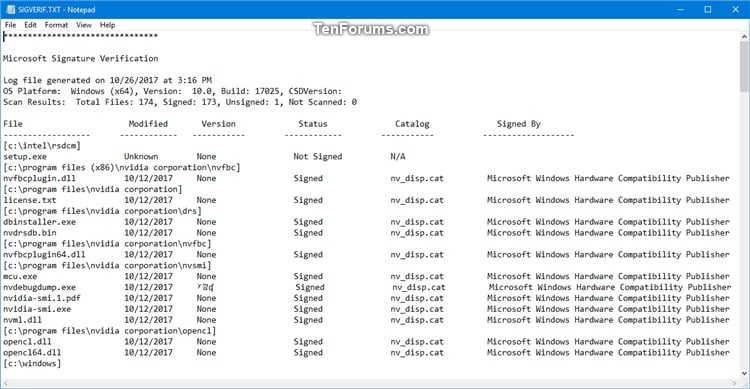750x389 pixels.
Task: Open the Edit menu
Action: click(x=30, y=25)
